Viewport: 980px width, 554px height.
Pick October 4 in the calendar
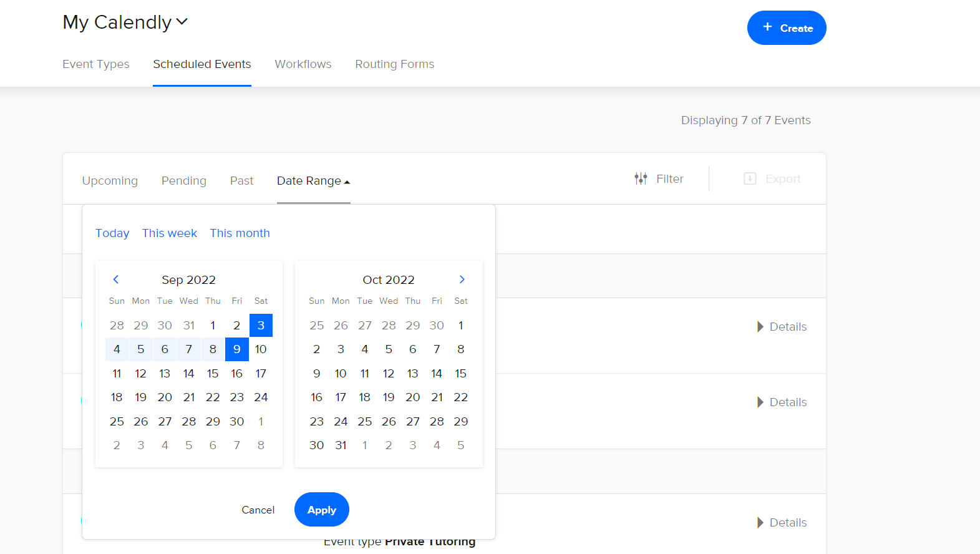click(365, 349)
